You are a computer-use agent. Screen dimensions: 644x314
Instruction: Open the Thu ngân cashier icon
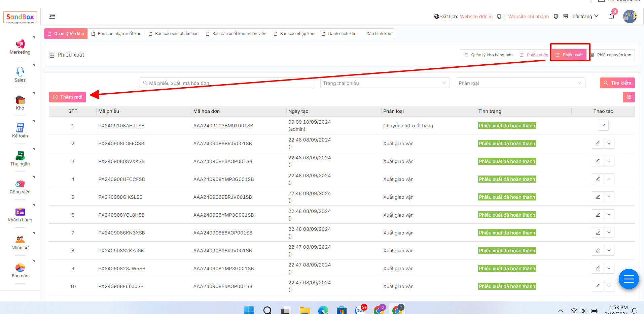point(20,156)
